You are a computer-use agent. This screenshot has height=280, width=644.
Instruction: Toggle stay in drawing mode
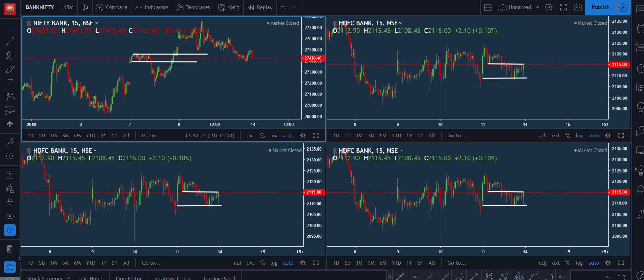(10, 188)
